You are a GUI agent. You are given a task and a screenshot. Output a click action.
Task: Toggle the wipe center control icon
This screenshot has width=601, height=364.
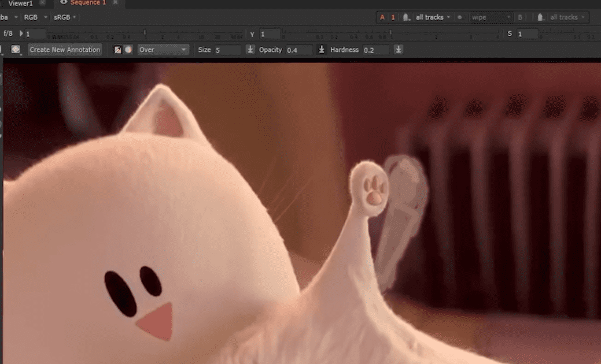[459, 17]
